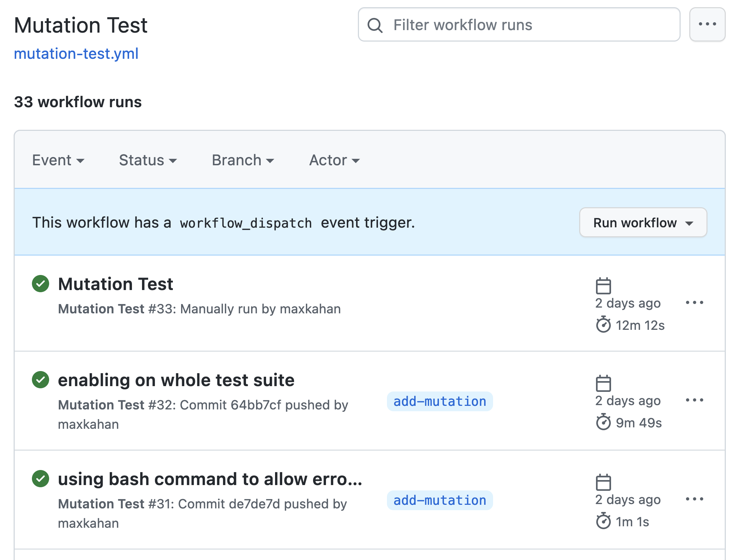Click '2 days ago' timestamp for run #32
This screenshot has height=560, width=738.
pos(628,401)
